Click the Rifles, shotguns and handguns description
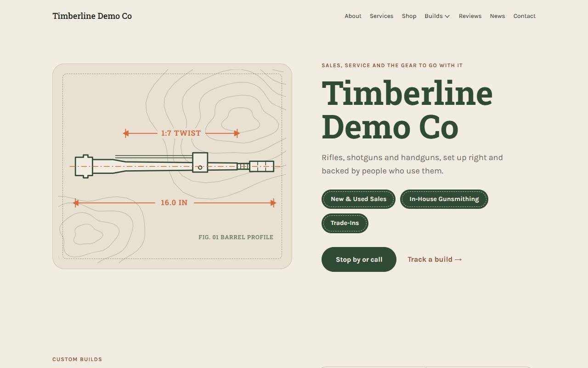This screenshot has width=588, height=368. (x=412, y=164)
